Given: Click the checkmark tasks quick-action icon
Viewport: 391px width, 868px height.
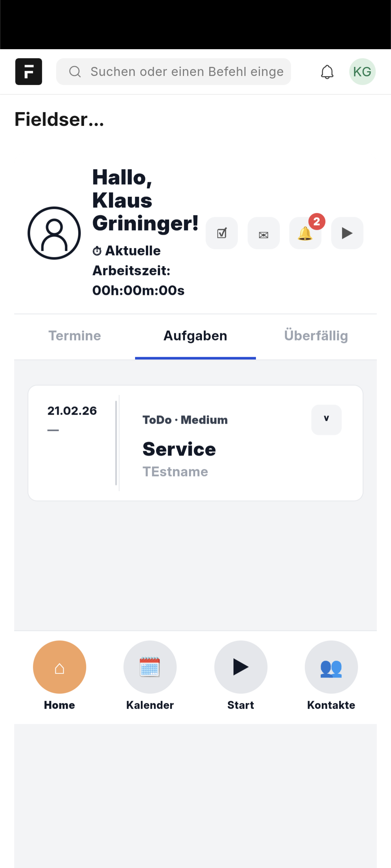Looking at the screenshot, I should click(x=222, y=233).
